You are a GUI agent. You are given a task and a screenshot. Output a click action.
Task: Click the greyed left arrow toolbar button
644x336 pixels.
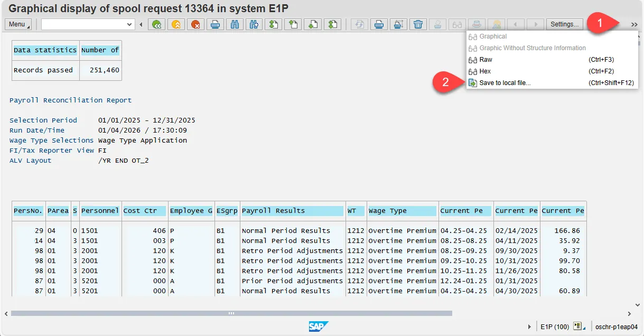tap(516, 24)
